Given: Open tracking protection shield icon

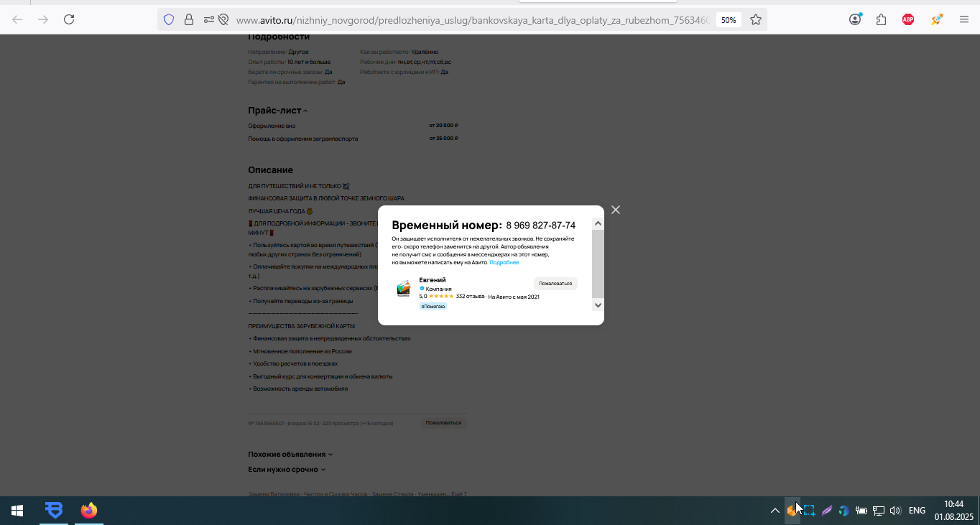Looking at the screenshot, I should coord(169,20).
